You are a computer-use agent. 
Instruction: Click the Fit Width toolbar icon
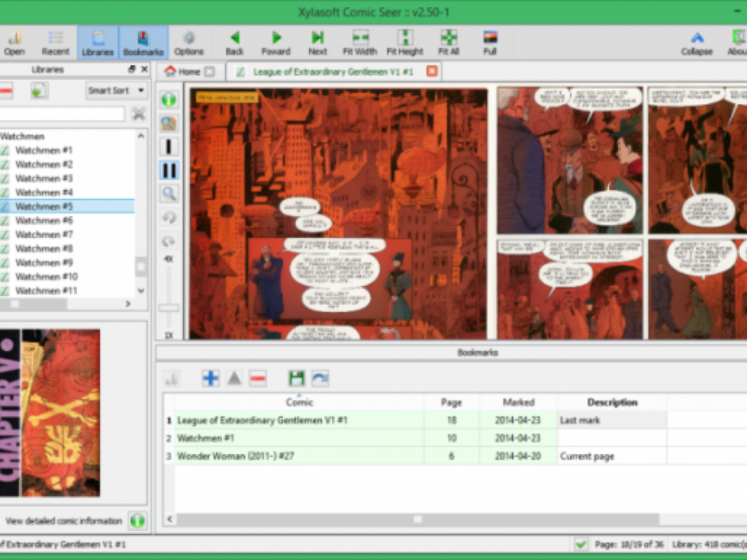[360, 42]
